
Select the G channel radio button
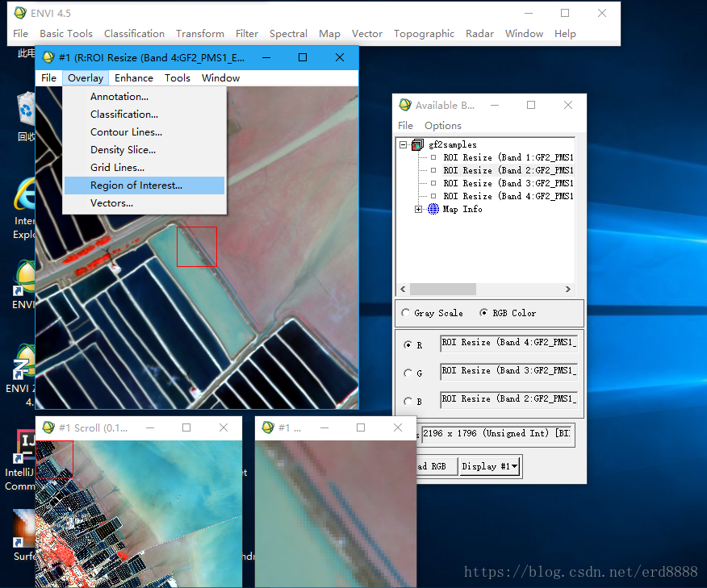[x=408, y=373]
